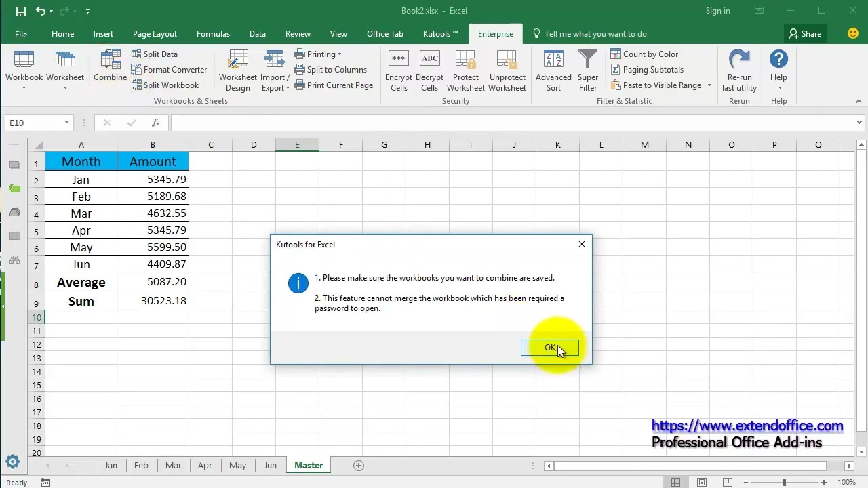Click the horizontal scrollbar track
The width and height of the screenshot is (868, 488).
[690, 466]
